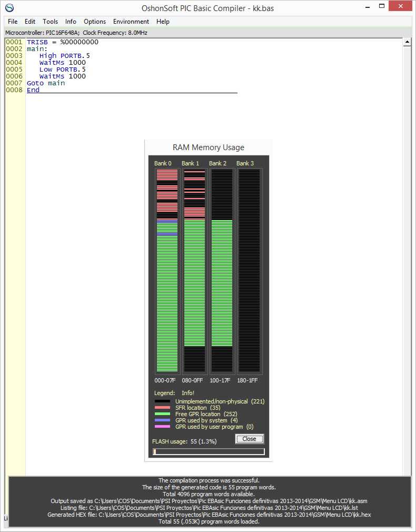
Task: Open the Info menu
Action: point(71,22)
